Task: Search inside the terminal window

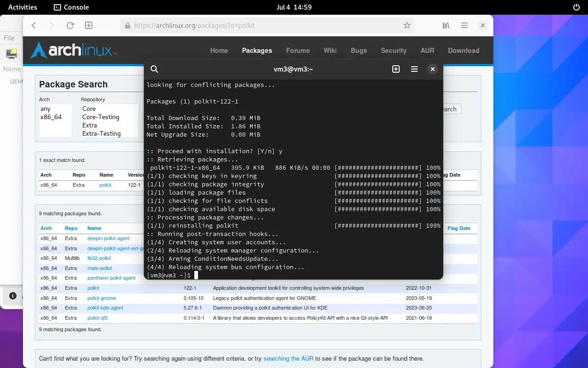Action: [154, 69]
